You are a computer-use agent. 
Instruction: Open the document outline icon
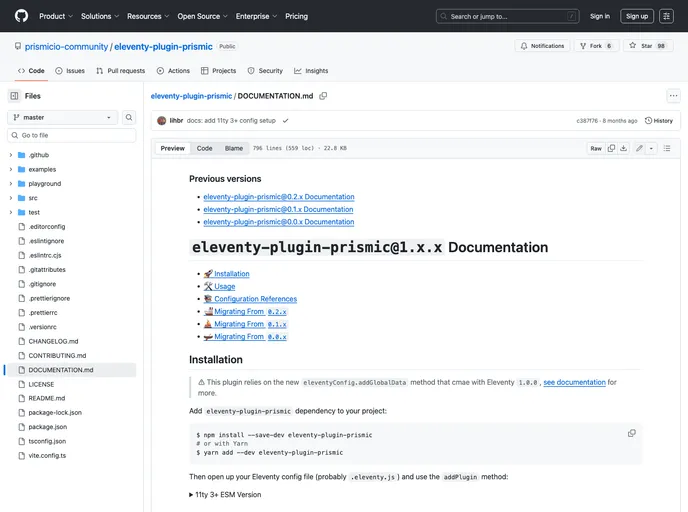pos(667,148)
